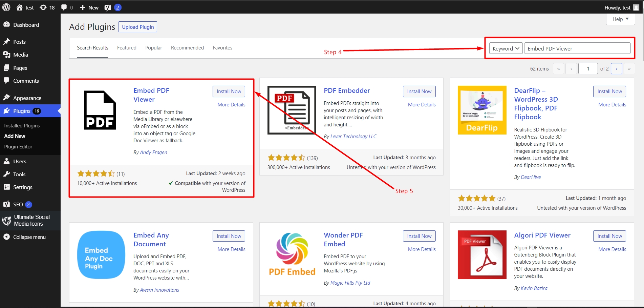
Task: Install the Embed PDF Viewer plugin
Action: click(229, 91)
